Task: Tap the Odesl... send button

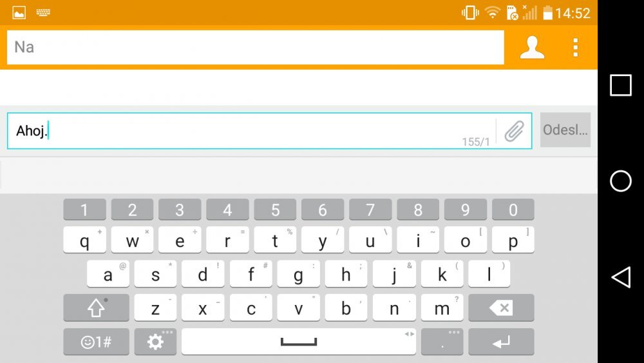Action: point(565,130)
